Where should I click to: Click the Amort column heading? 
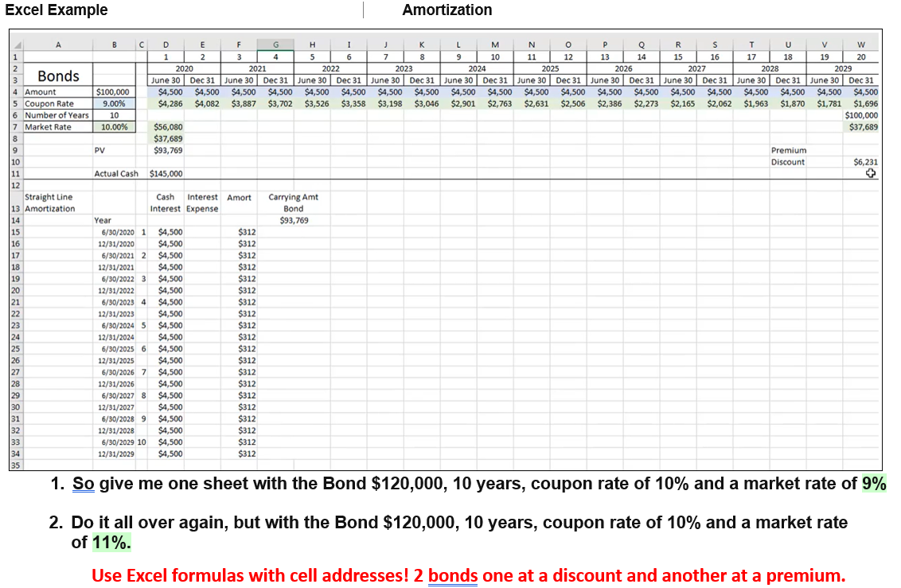[239, 197]
